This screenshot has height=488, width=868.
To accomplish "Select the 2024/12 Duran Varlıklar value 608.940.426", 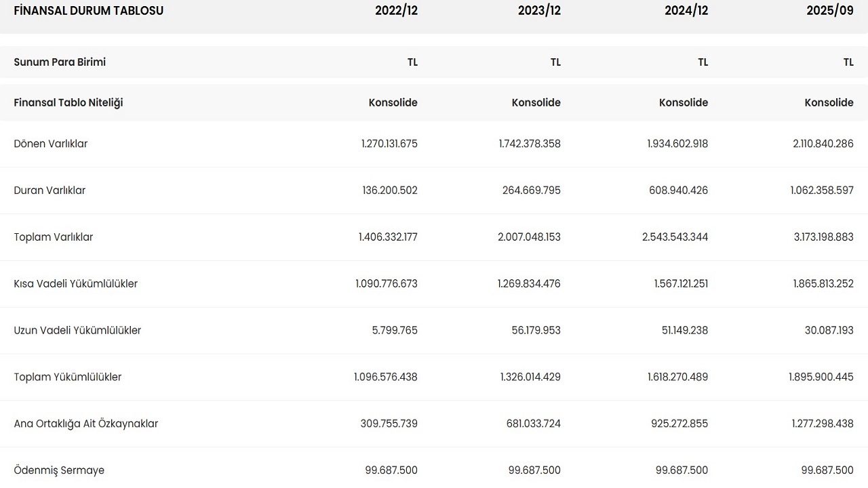I will point(678,190).
